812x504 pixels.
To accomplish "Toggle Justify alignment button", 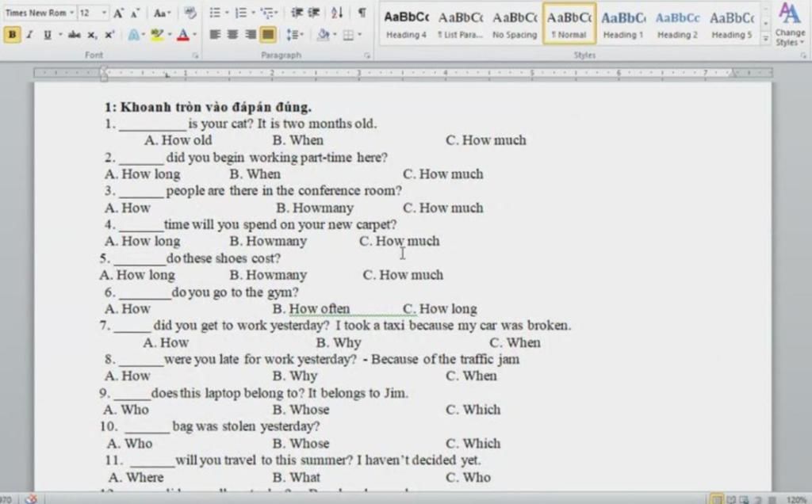I will click(268, 35).
